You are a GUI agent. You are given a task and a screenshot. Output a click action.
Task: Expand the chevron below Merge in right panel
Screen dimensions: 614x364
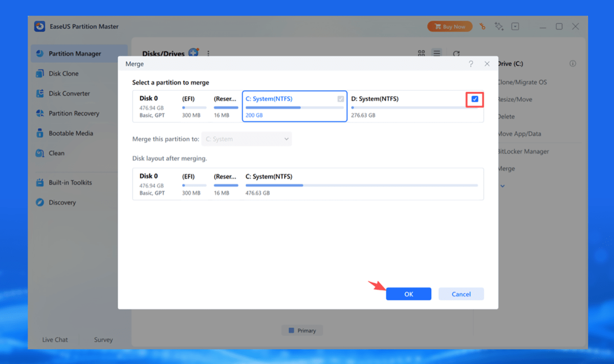(502, 186)
